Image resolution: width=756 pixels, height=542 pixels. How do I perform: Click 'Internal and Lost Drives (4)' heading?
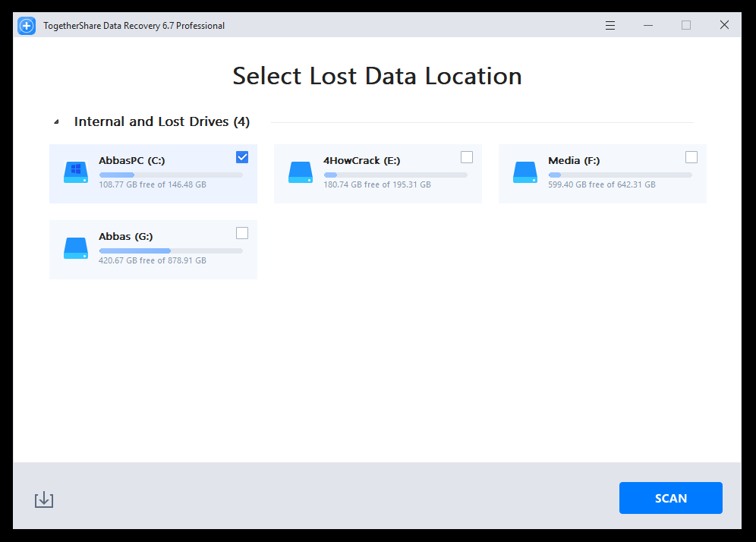click(x=162, y=121)
